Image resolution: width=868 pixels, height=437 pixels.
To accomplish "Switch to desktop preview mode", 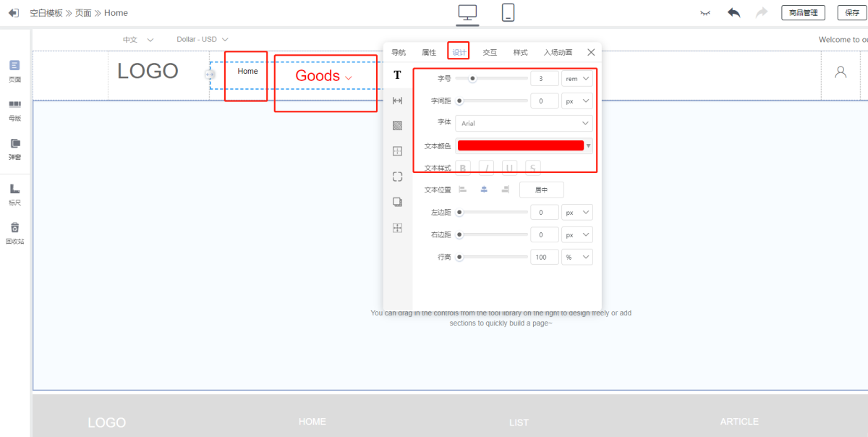I will (468, 12).
